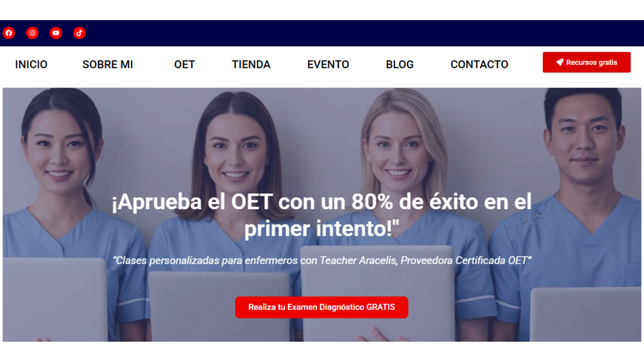This screenshot has width=644, height=362.
Task: Open the Instagram social icon
Action: click(x=33, y=33)
